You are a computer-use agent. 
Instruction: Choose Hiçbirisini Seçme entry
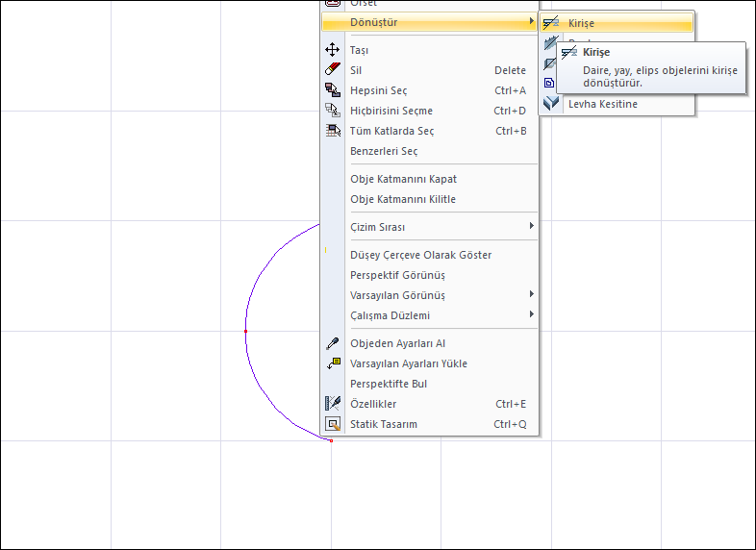point(429,111)
